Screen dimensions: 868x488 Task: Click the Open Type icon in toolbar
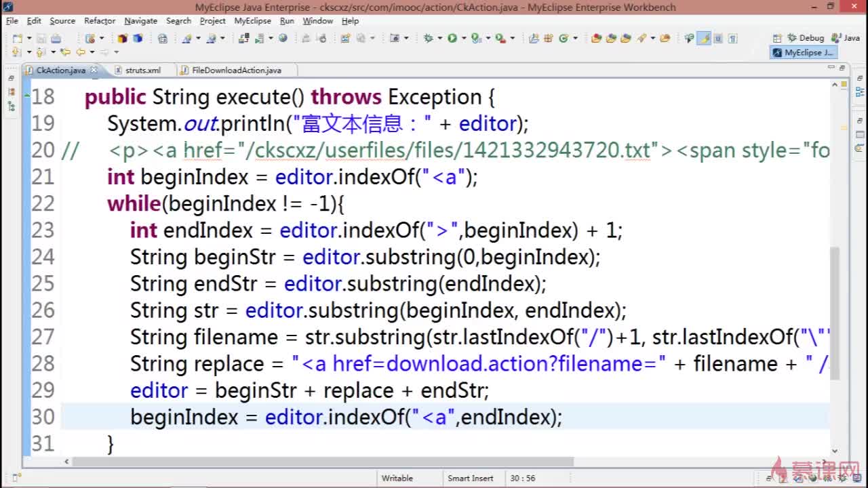click(x=611, y=38)
